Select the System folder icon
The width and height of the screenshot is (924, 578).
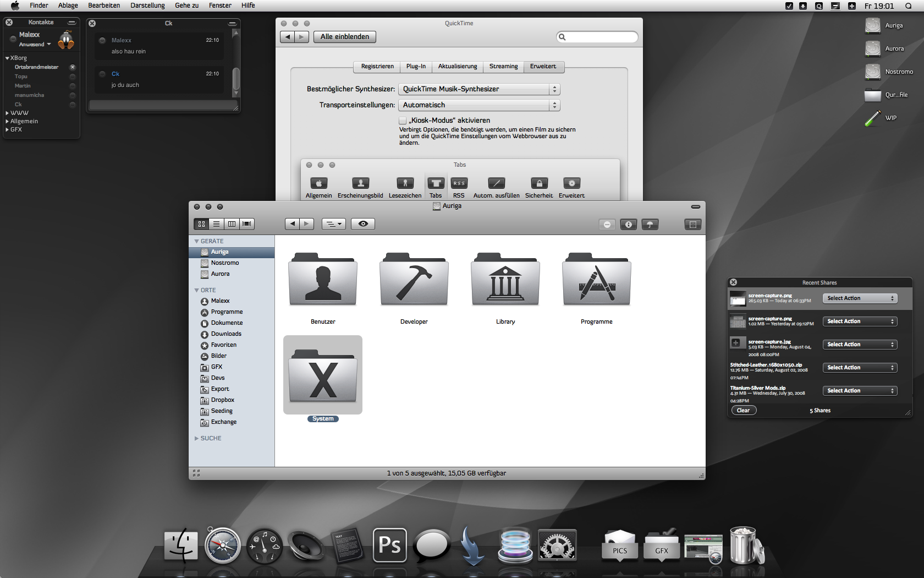(x=323, y=375)
